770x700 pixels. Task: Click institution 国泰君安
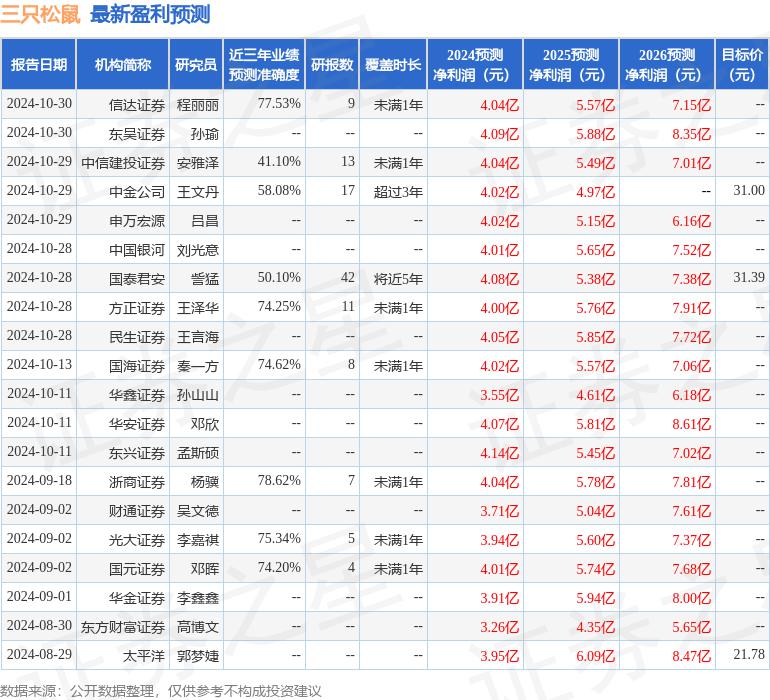tap(137, 279)
